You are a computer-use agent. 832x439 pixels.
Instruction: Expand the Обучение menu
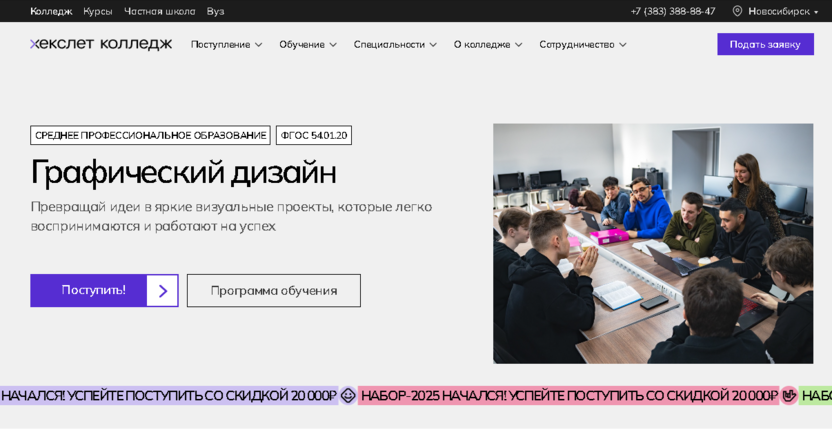[x=308, y=45]
